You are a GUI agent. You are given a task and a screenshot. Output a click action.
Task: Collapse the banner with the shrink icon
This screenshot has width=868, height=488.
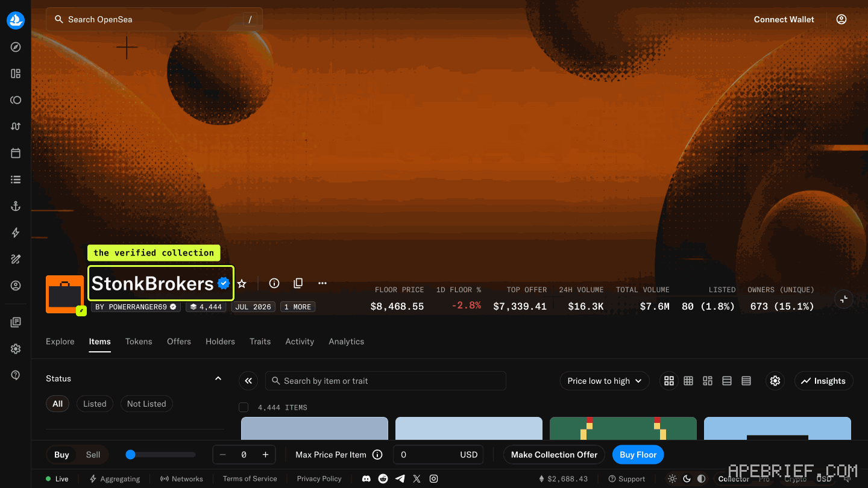tap(844, 299)
